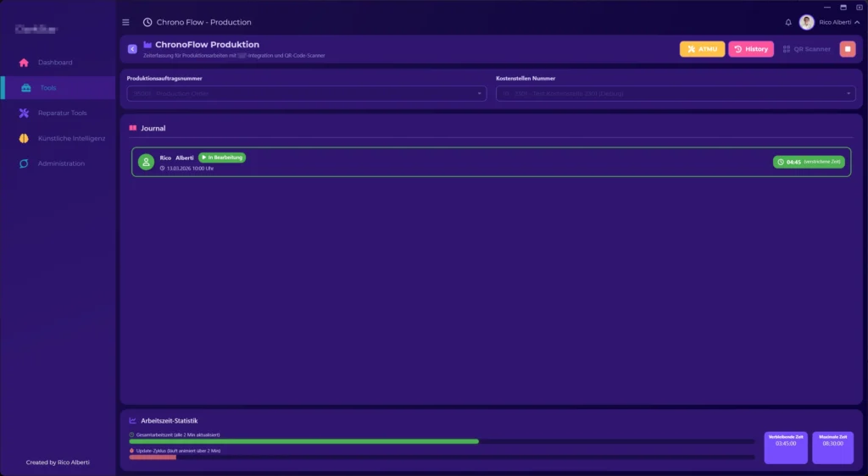This screenshot has height=476, width=868.
Task: Click the Journal book icon
Action: [x=133, y=128]
